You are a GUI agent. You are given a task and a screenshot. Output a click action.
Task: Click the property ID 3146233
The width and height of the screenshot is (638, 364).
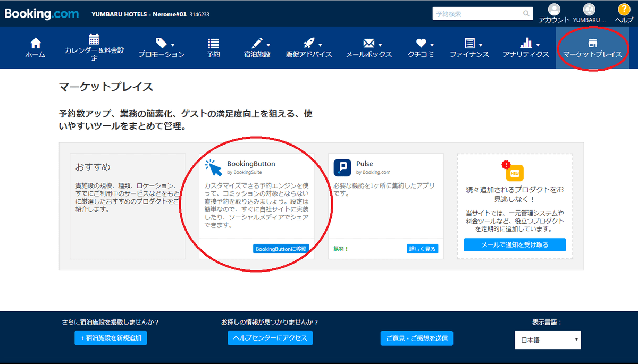(199, 14)
